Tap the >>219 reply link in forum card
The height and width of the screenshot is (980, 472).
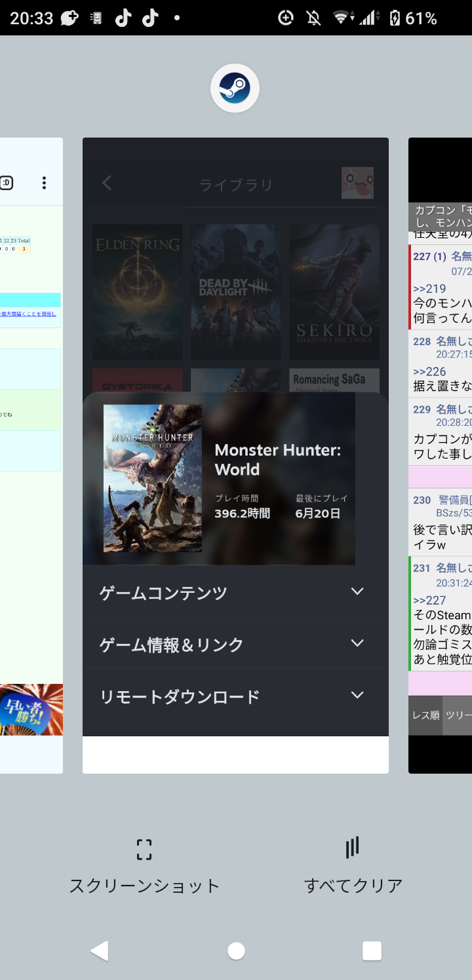point(429,289)
